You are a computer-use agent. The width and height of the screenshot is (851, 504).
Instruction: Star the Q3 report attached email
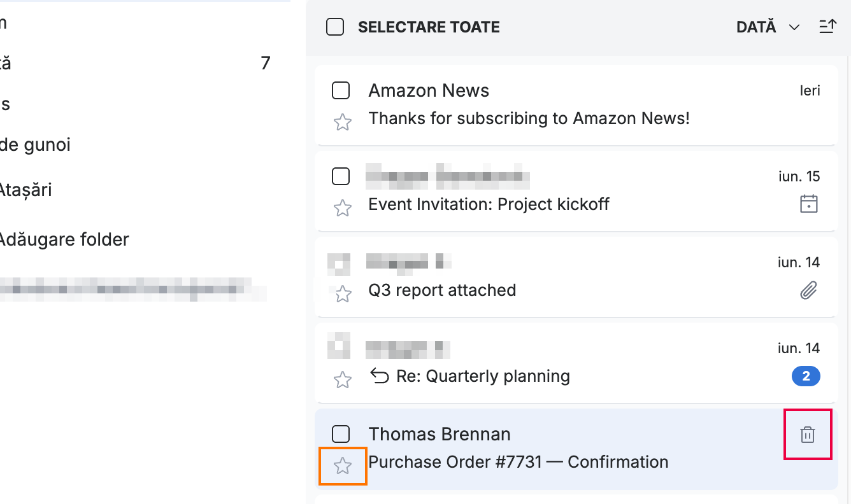pos(343,293)
